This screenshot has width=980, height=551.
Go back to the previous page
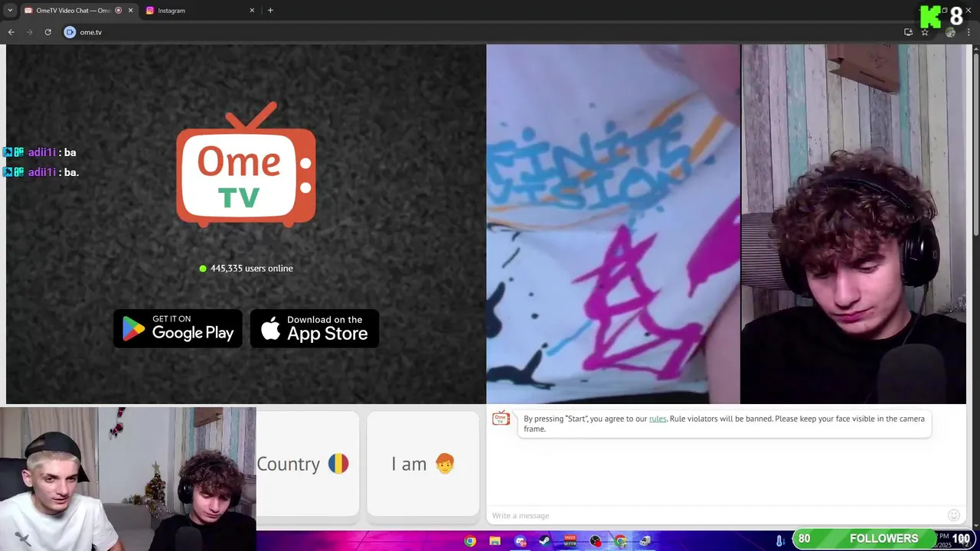point(11,32)
